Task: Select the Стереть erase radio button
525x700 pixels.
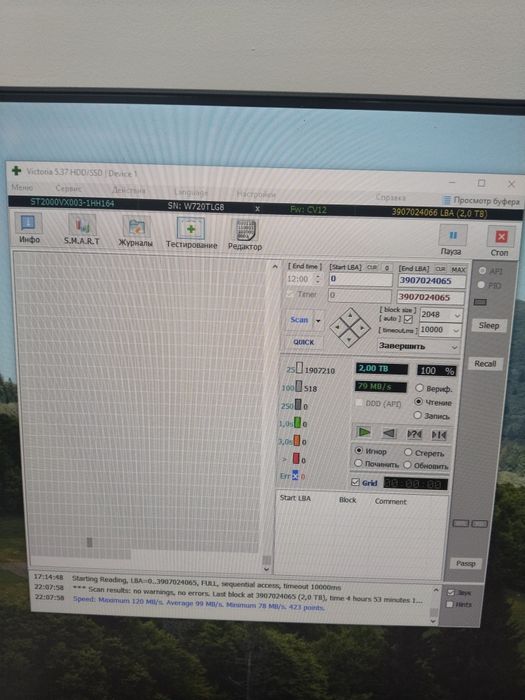Action: point(408,452)
